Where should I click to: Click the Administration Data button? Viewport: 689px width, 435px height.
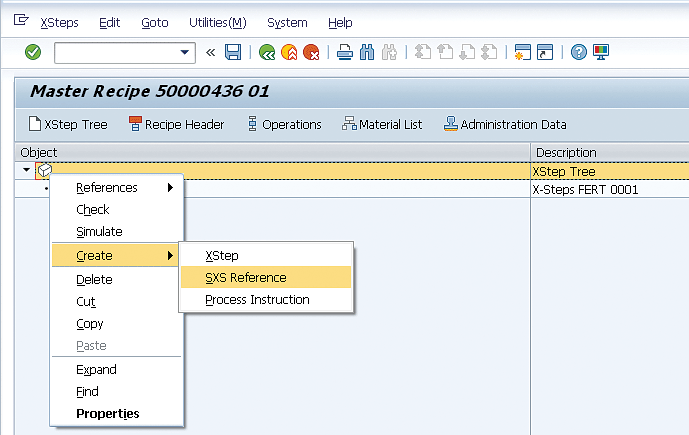[505, 125]
